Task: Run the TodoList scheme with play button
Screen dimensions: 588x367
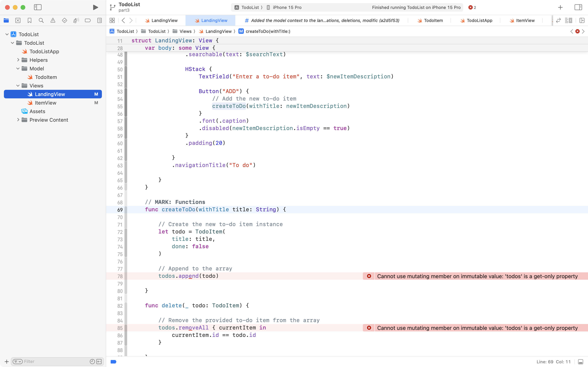Action: pyautogui.click(x=95, y=7)
